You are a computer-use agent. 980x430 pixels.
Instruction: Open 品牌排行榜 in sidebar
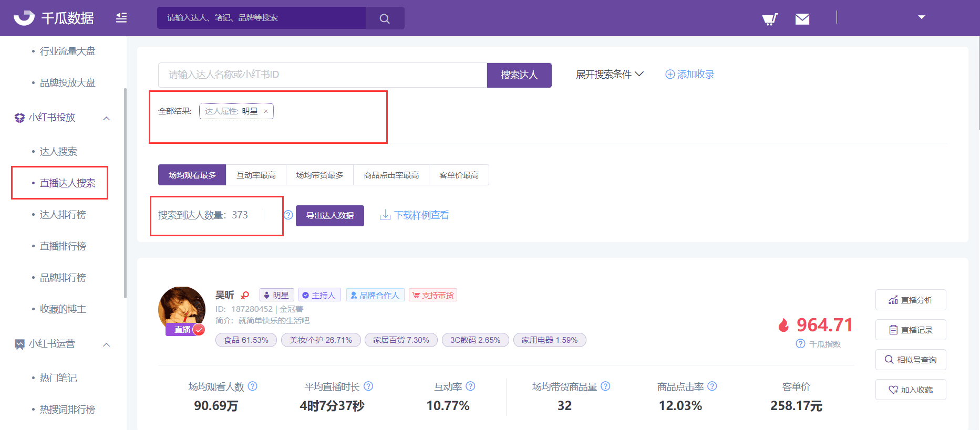click(63, 278)
